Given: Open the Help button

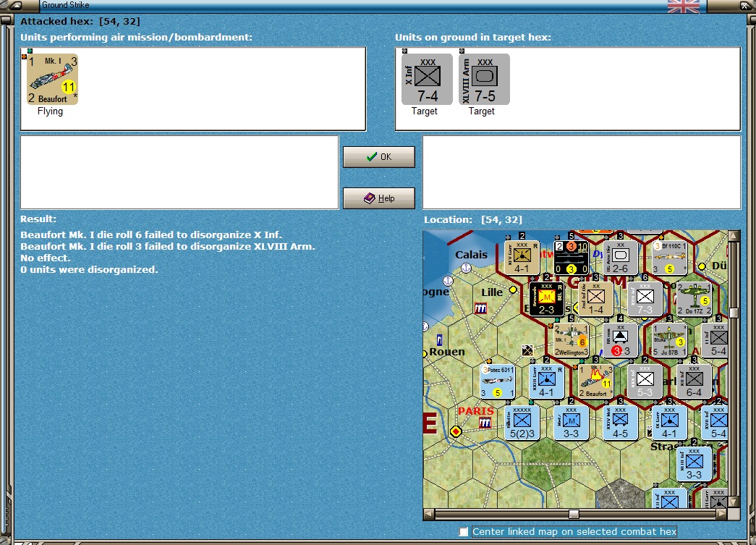Looking at the screenshot, I should 379,198.
